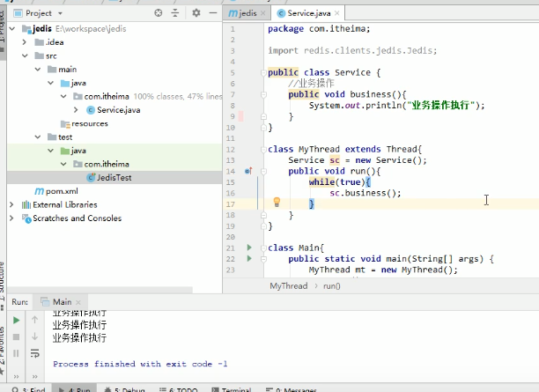Switch to the Service.java tab
Screen dimensions: 539x392
308,13
